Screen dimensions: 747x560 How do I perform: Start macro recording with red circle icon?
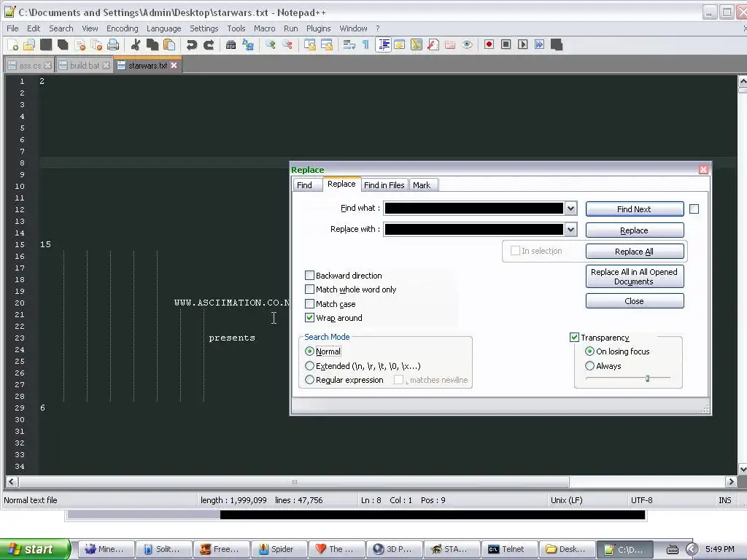pos(489,44)
